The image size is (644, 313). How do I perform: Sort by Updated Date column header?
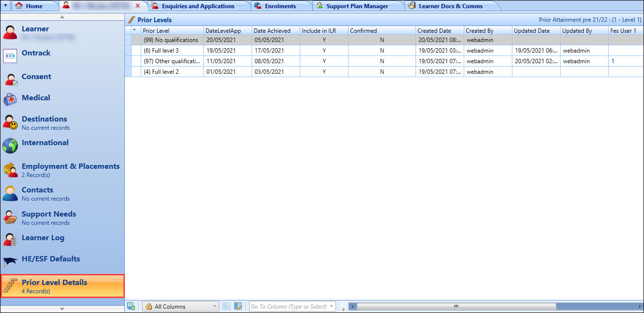pyautogui.click(x=536, y=30)
